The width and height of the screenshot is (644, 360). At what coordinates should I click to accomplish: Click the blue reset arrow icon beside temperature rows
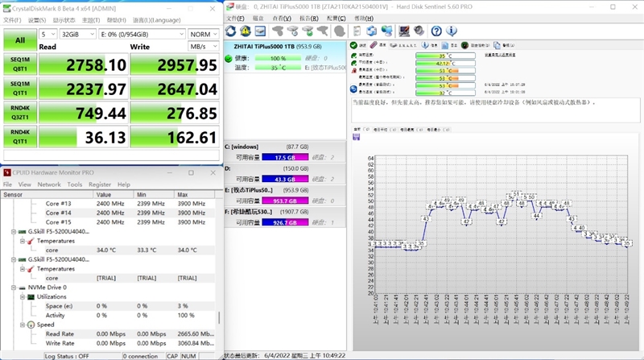353,89
